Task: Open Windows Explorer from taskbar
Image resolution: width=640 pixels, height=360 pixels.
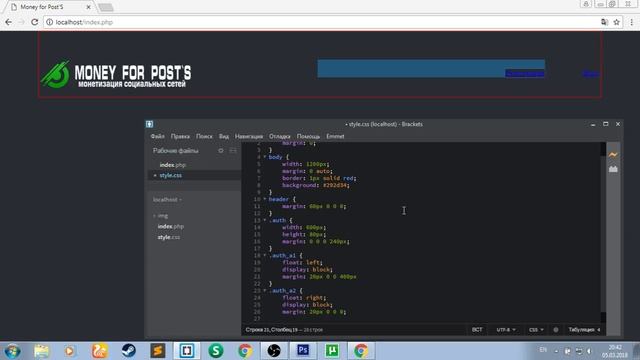Action: (41, 351)
